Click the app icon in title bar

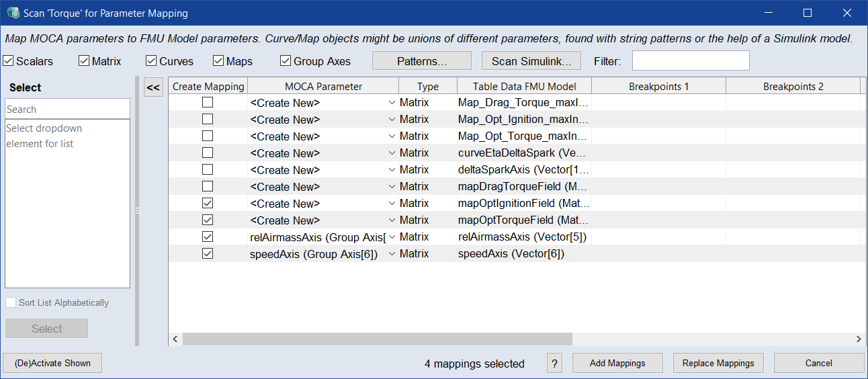(x=13, y=13)
